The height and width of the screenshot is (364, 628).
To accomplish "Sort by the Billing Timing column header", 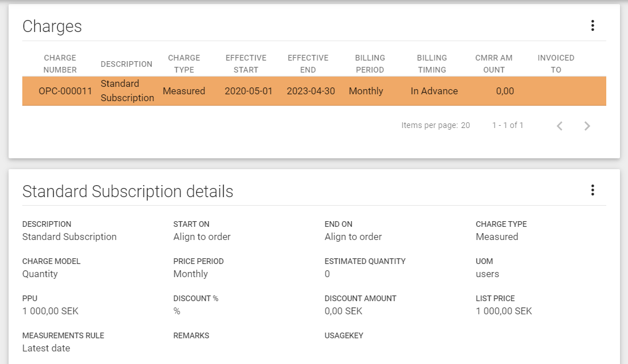I will click(x=432, y=63).
